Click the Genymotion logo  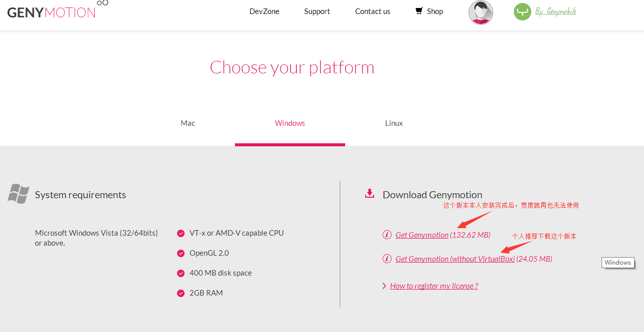click(58, 9)
